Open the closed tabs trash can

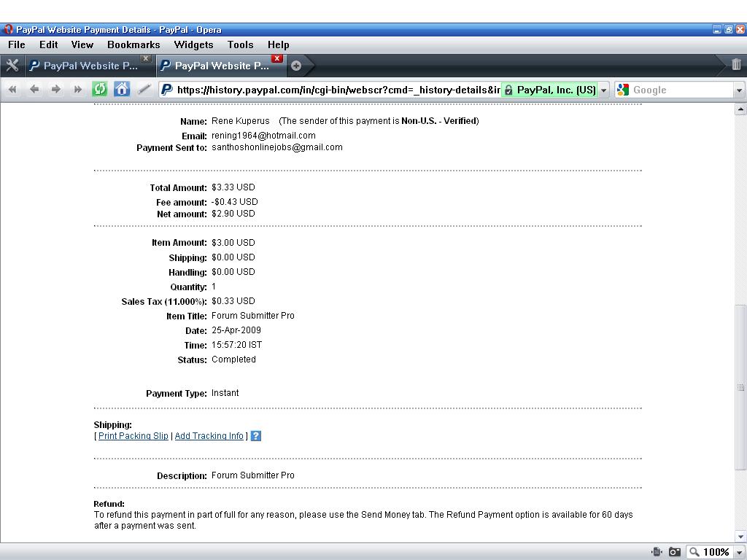click(x=736, y=64)
